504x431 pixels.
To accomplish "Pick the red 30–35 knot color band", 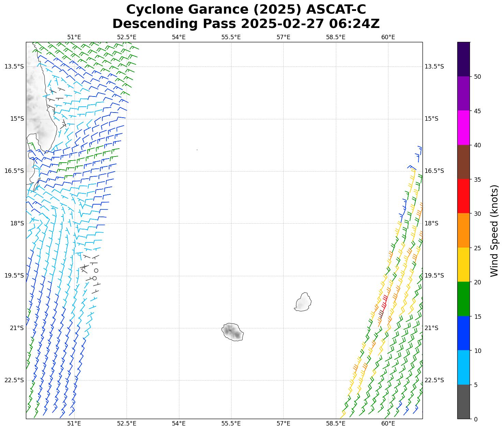I will (x=463, y=196).
